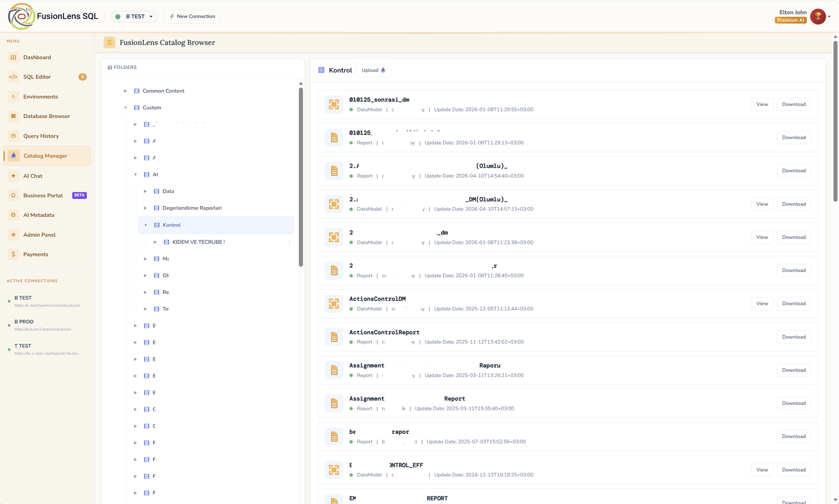Click the Elton John trophy avatar
Image resolution: width=839 pixels, height=504 pixels.
click(818, 16)
